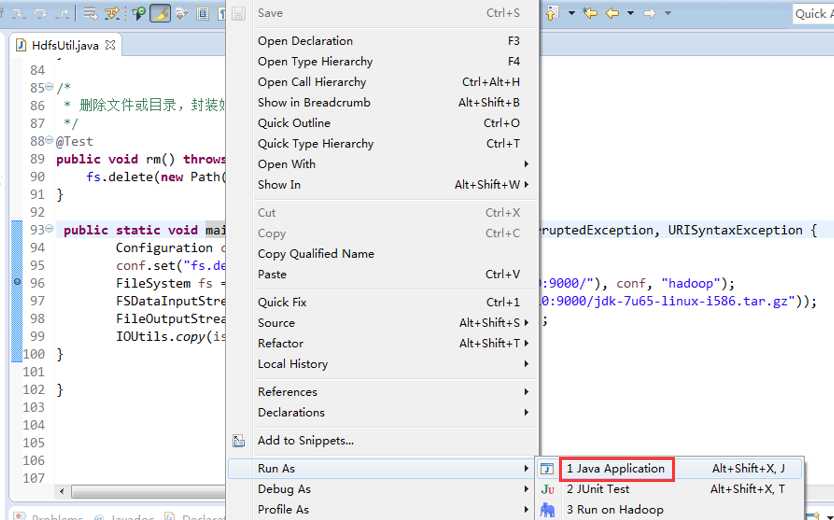Run as 1 Java Application
The width and height of the screenshot is (834, 520).
[x=669, y=469]
